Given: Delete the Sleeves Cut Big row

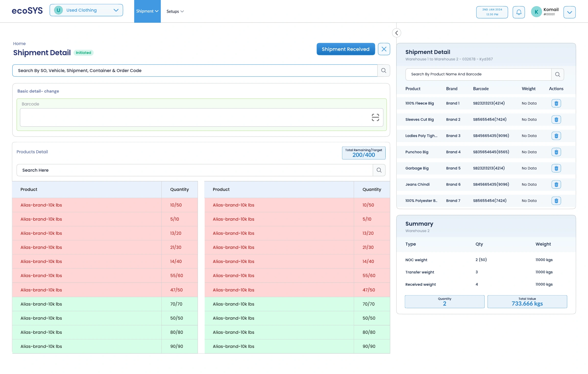Looking at the screenshot, I should click(x=556, y=119).
